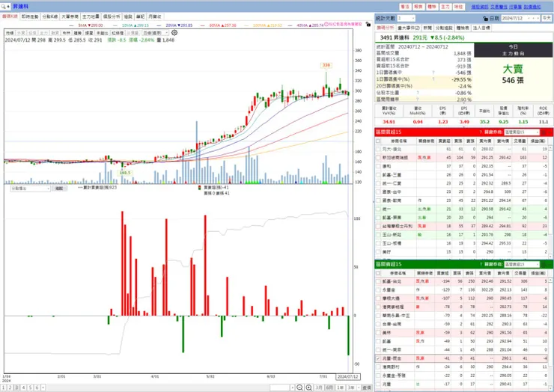554x392 pixels.
Task: Select the header checkbox in the 買超 table
Action: [378, 141]
